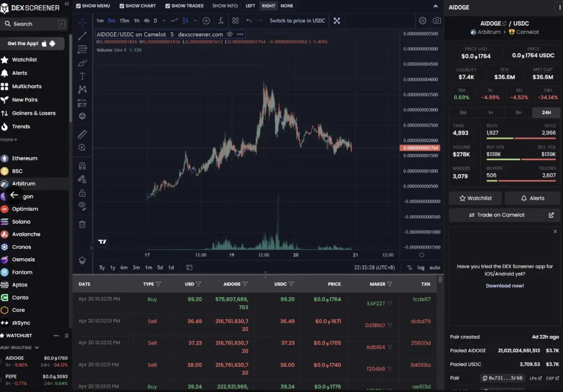
Task: Click the Download now! link
Action: coord(505,286)
